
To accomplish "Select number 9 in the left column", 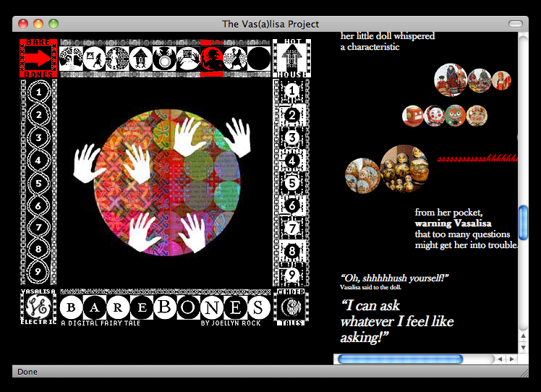I will click(x=38, y=273).
